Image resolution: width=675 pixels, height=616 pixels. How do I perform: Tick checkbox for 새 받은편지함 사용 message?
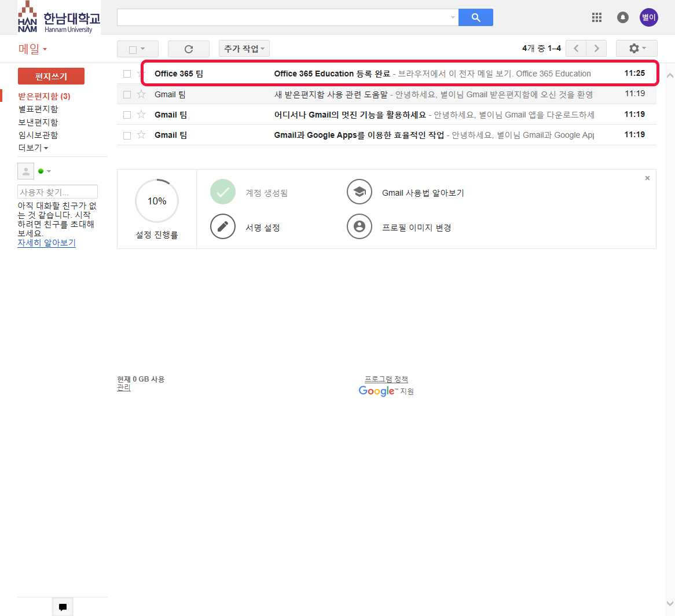[127, 94]
